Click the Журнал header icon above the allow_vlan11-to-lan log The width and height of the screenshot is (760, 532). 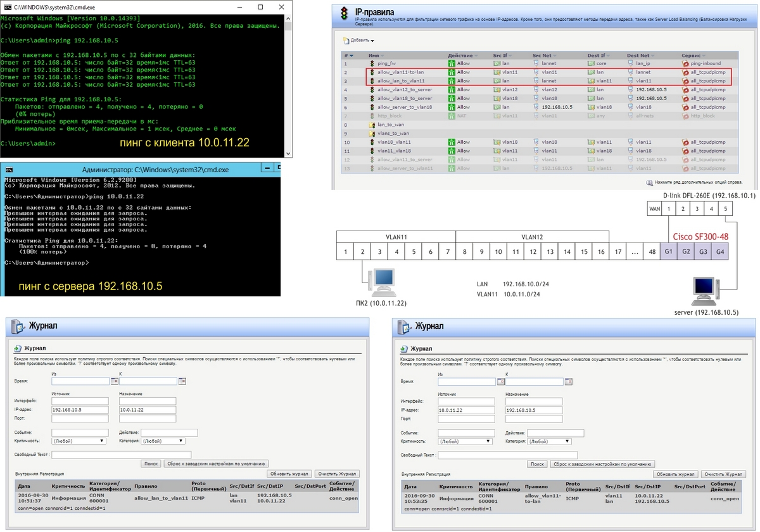coord(403,326)
